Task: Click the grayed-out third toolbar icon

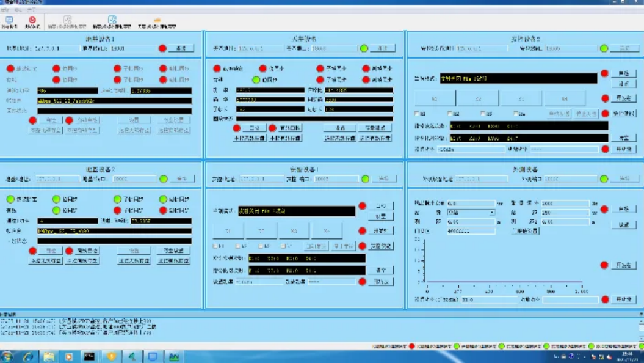Action: point(67,20)
